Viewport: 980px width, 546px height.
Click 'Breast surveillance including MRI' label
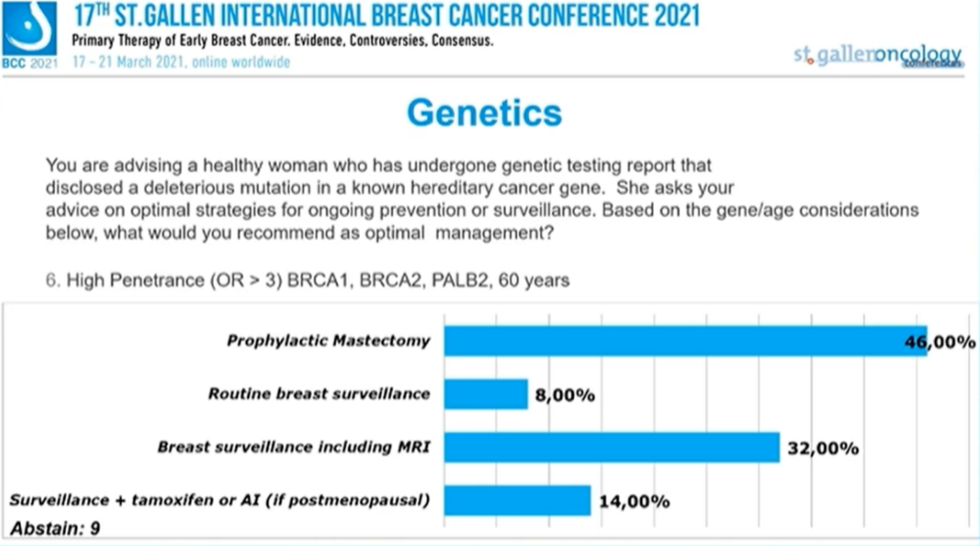[x=294, y=447]
